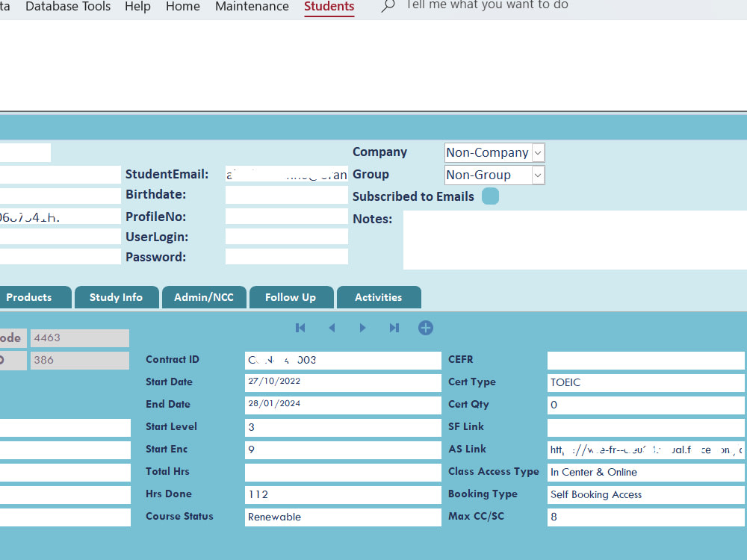Click the Notes text area
The image size is (747, 560).
(x=574, y=239)
